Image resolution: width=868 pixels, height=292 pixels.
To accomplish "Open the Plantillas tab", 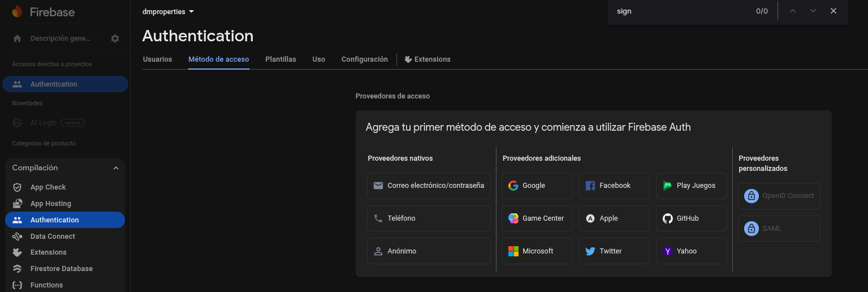I will (280, 59).
